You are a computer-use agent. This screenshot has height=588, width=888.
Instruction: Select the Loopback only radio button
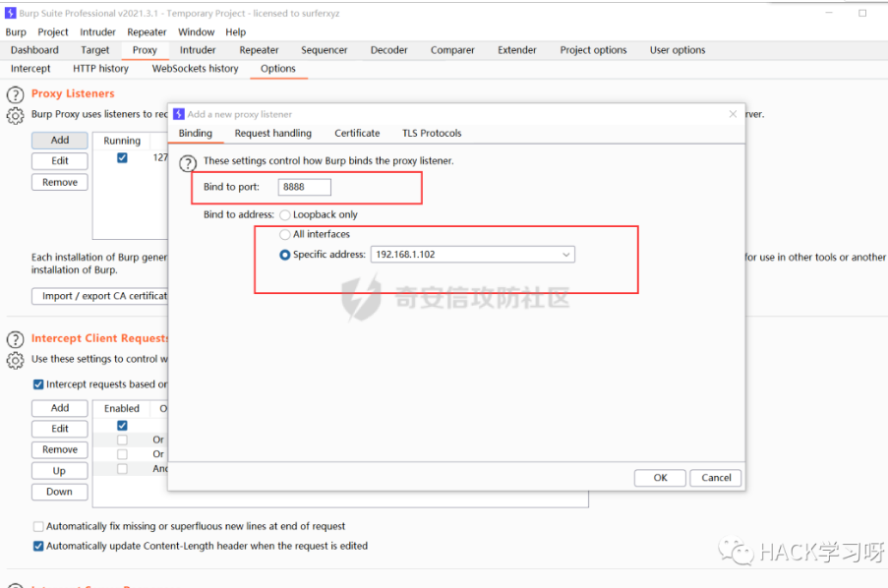pos(285,215)
